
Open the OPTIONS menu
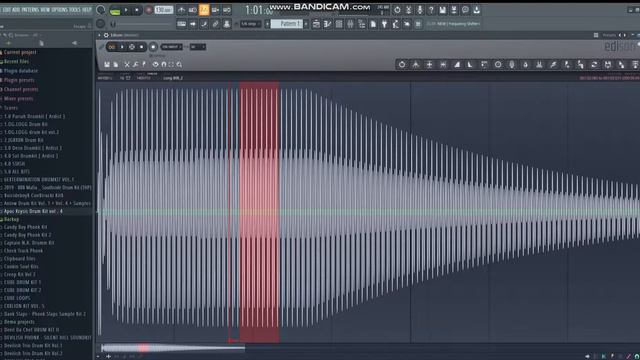pos(60,9)
